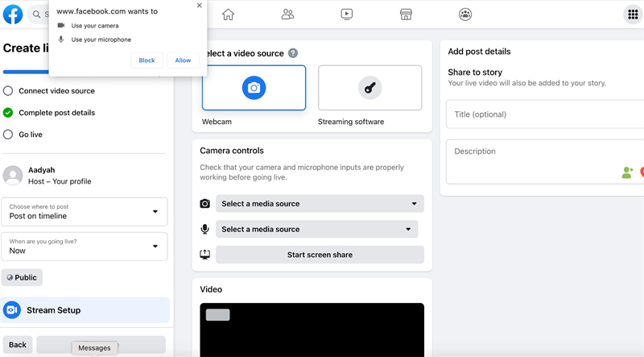The width and height of the screenshot is (644, 357).
Task: Click the Facebook logo icon
Action: click(x=13, y=15)
